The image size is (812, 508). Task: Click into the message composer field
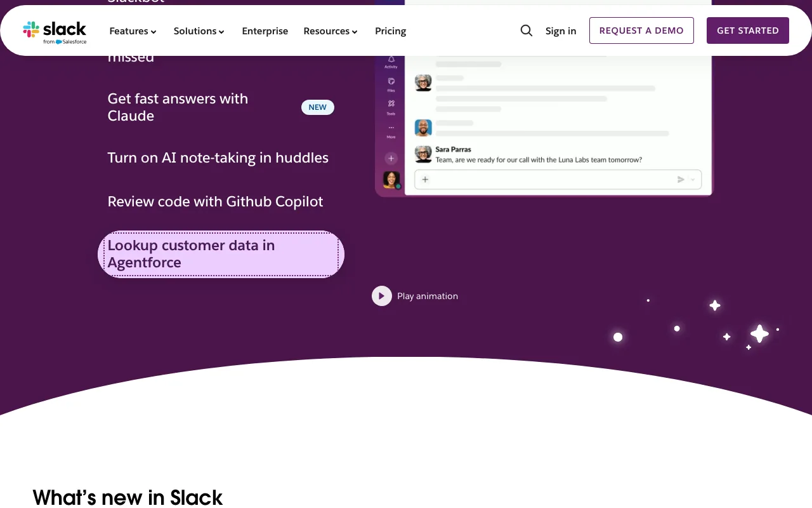[x=558, y=180]
